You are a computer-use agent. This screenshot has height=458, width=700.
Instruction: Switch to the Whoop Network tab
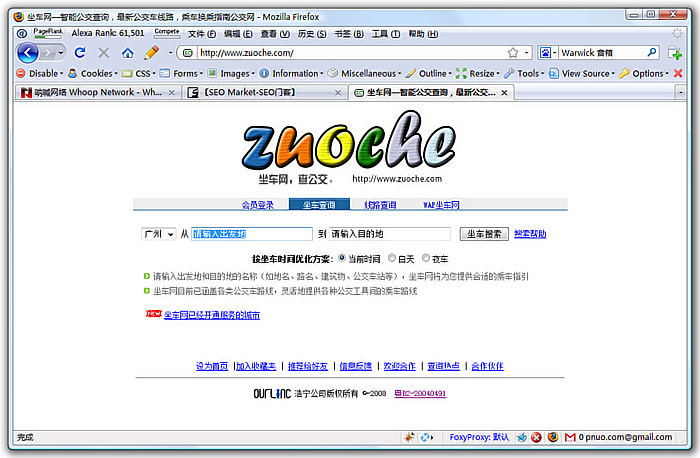coord(98,92)
